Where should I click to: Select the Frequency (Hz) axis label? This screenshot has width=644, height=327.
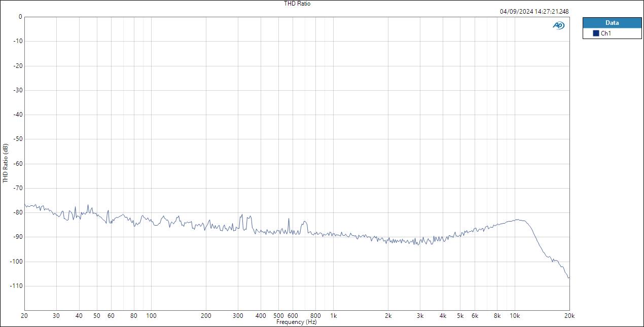297,321
